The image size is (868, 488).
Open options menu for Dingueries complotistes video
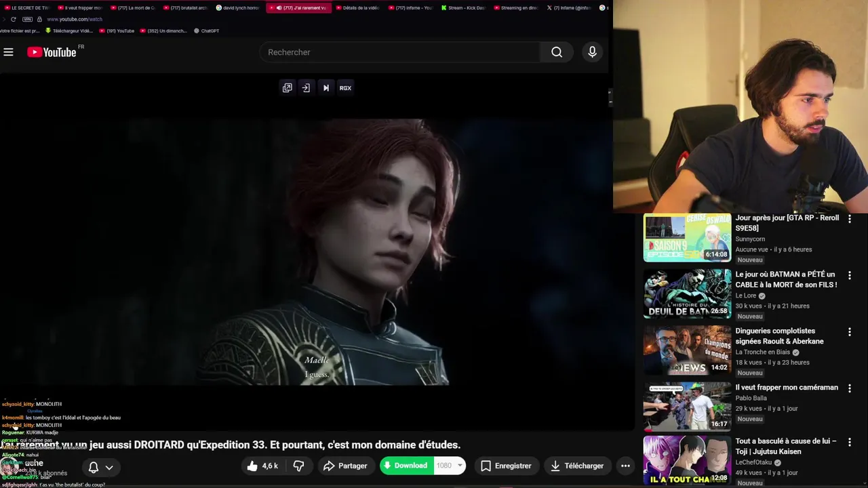(x=849, y=332)
